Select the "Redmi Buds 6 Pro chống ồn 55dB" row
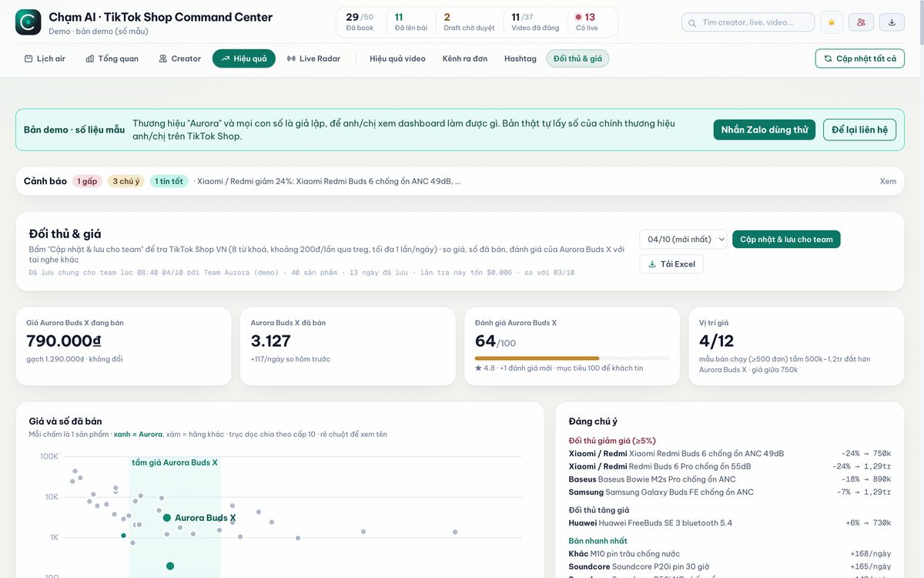Viewport: 924px width, 578px height. point(730,466)
